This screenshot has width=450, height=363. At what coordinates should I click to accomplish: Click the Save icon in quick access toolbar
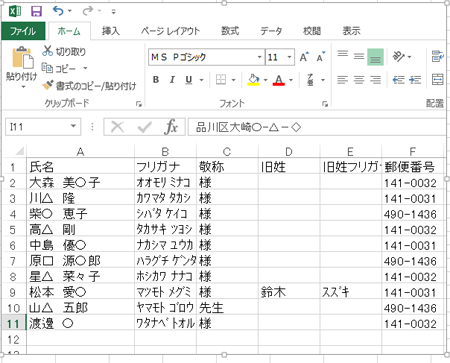coord(36,11)
